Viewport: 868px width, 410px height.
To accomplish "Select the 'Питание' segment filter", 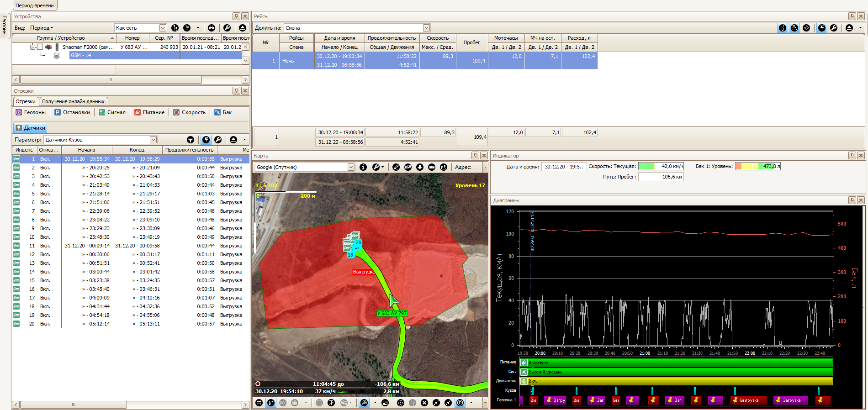I will 149,112.
